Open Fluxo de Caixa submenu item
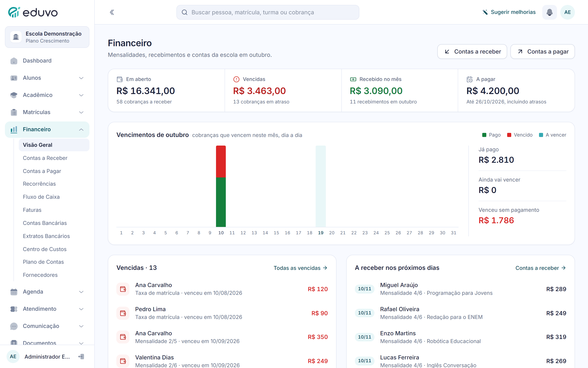 click(x=54, y=197)
